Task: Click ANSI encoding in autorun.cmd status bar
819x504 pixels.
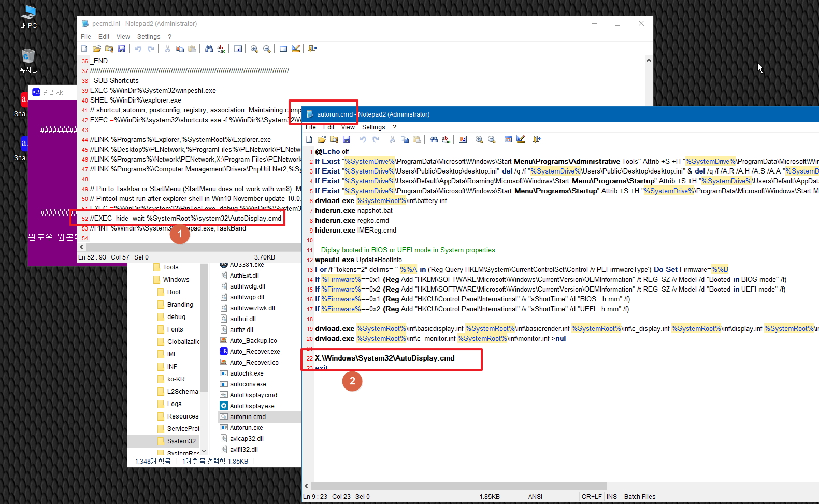Action: pos(535,497)
